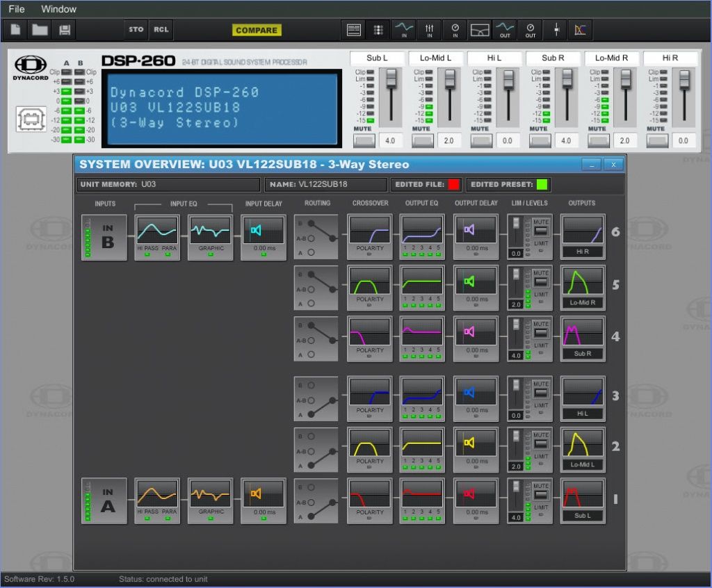The width and height of the screenshot is (712, 588).
Task: Mute the Hi L output channel
Action: pyautogui.click(x=481, y=140)
